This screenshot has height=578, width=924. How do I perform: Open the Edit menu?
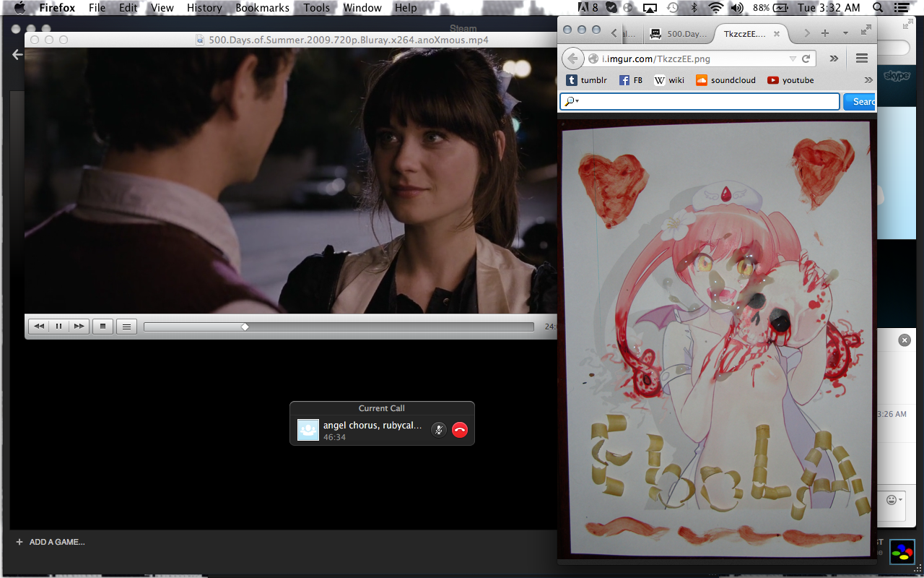point(128,8)
